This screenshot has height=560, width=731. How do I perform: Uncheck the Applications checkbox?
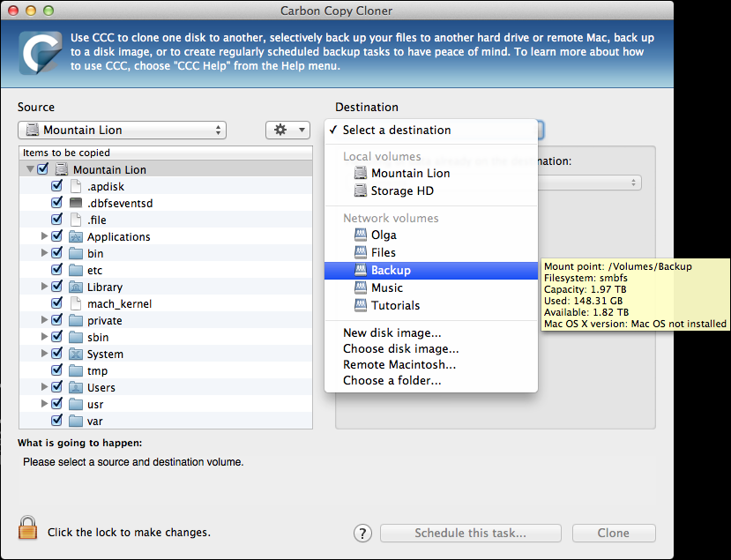57,236
